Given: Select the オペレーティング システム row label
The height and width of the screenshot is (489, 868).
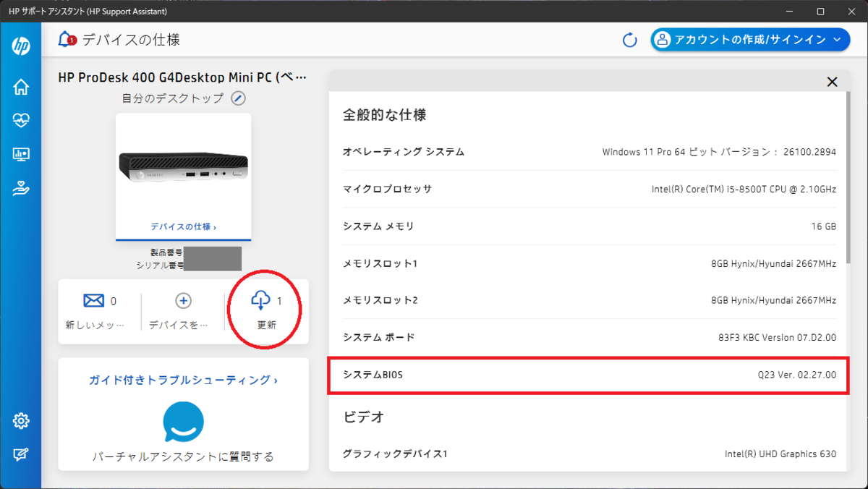Looking at the screenshot, I should coord(404,152).
